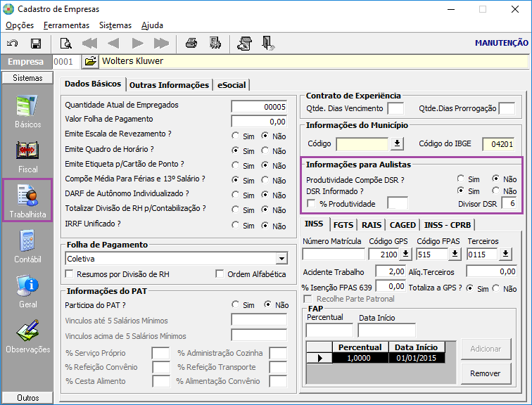
Task: Check Resumos por Divisão de RH
Action: (69, 274)
